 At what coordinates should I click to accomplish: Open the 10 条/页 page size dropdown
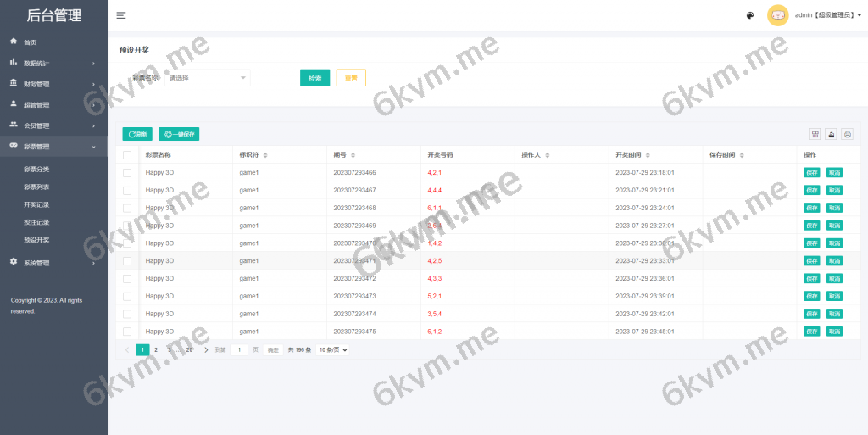click(x=333, y=349)
